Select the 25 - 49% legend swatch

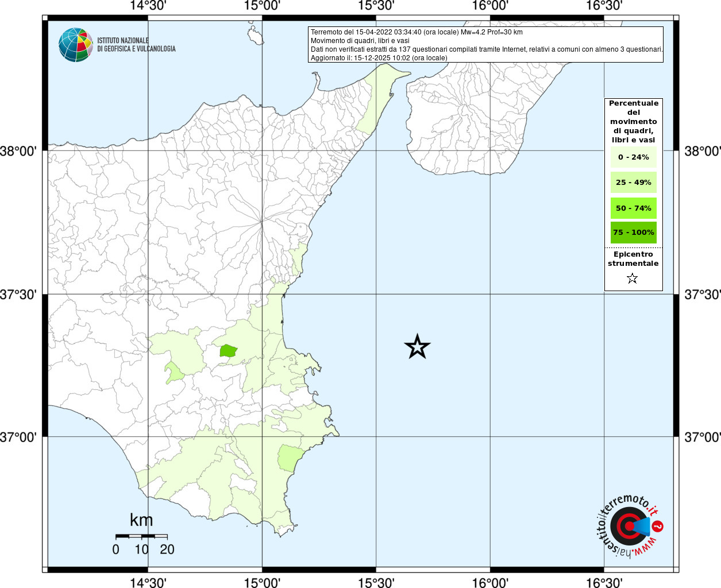click(634, 182)
